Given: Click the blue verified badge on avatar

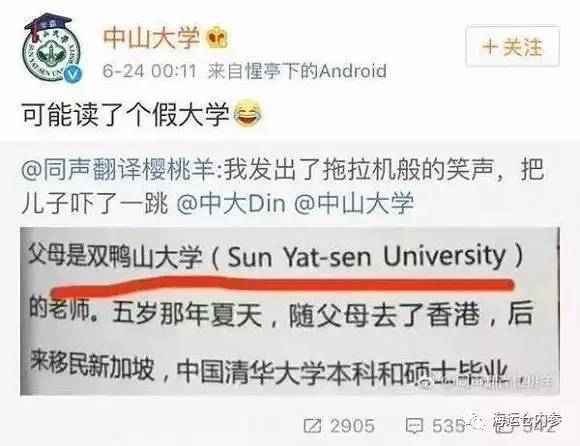Looking at the screenshot, I should pos(73,74).
